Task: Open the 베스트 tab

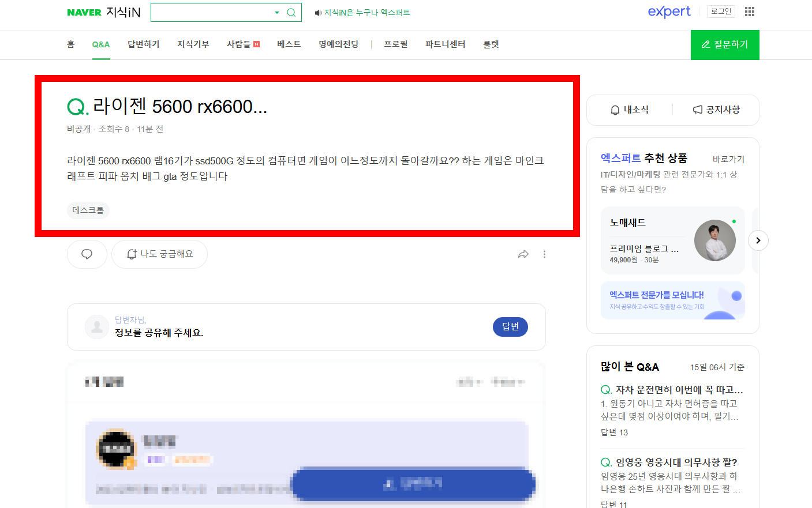Action: [289, 44]
